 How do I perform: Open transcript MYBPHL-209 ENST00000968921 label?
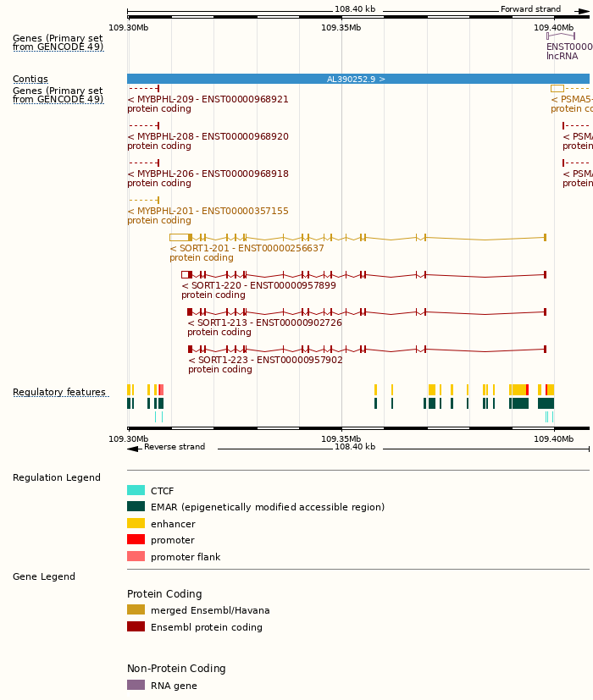[208, 100]
